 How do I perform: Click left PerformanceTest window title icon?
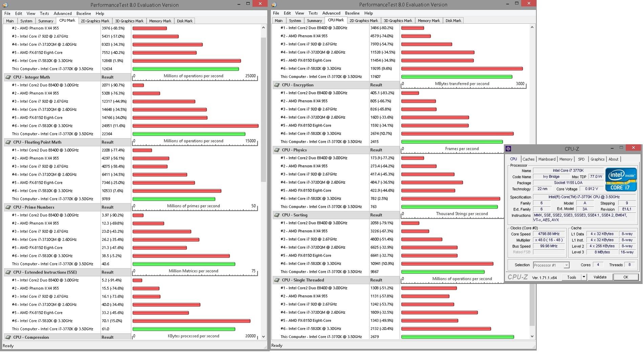[x=5, y=5]
